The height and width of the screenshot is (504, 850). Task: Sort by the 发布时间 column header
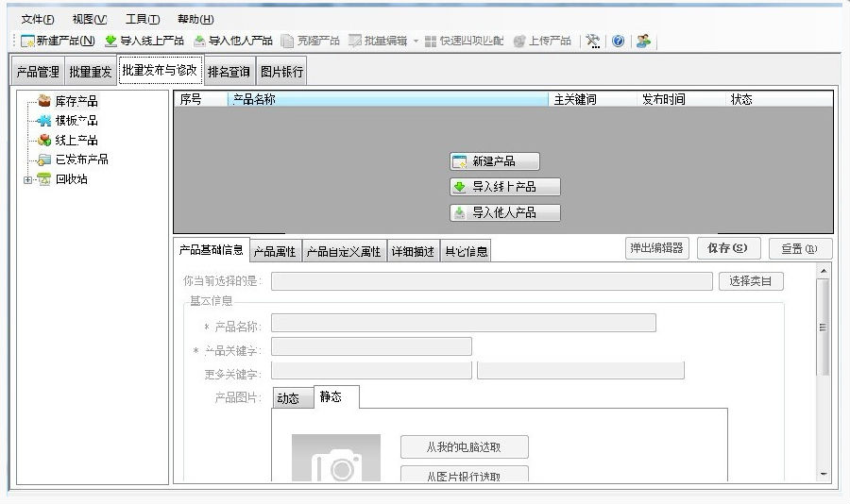point(681,99)
